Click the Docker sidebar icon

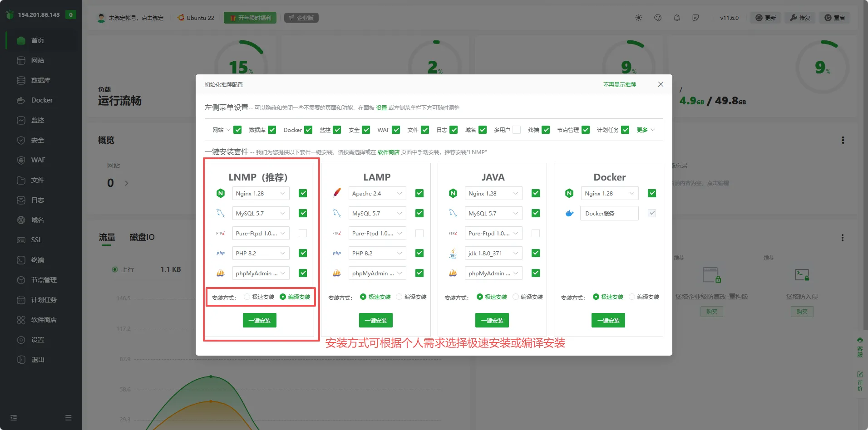21,100
